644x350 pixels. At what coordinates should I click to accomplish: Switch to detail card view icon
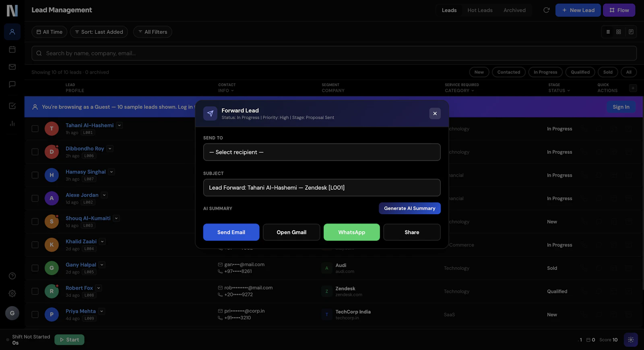(x=631, y=32)
